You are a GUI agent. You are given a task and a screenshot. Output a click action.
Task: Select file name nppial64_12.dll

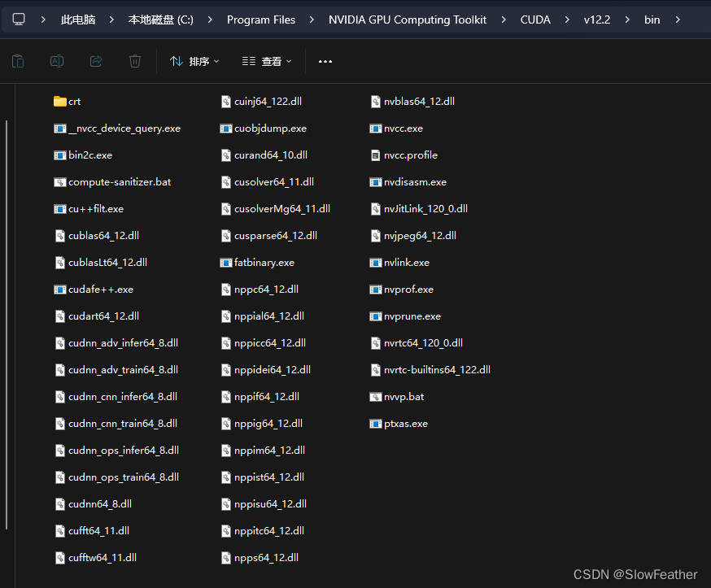coord(269,316)
